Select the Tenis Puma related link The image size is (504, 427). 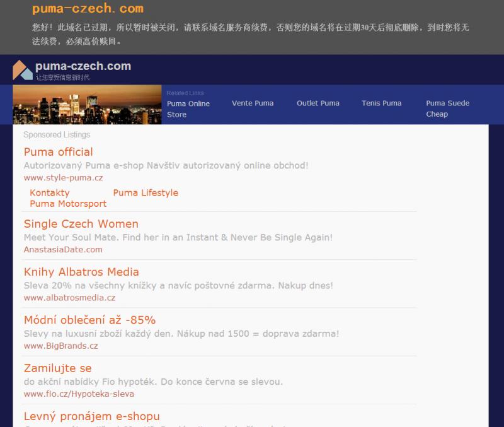click(x=381, y=103)
